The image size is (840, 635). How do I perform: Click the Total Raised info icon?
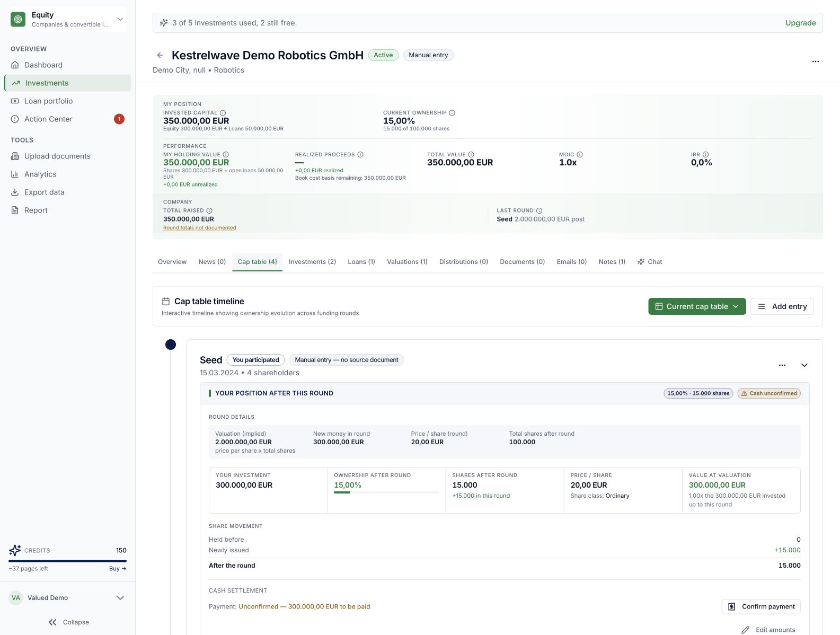point(209,210)
